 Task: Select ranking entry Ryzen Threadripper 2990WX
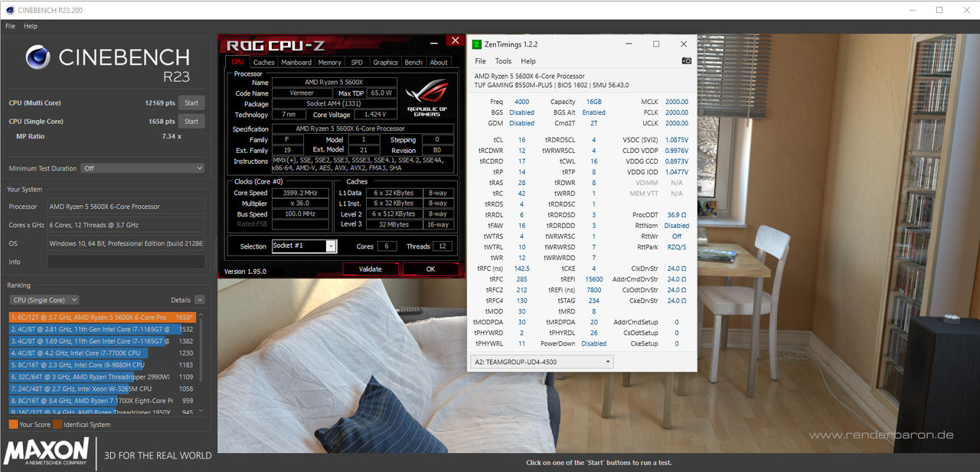(x=103, y=376)
